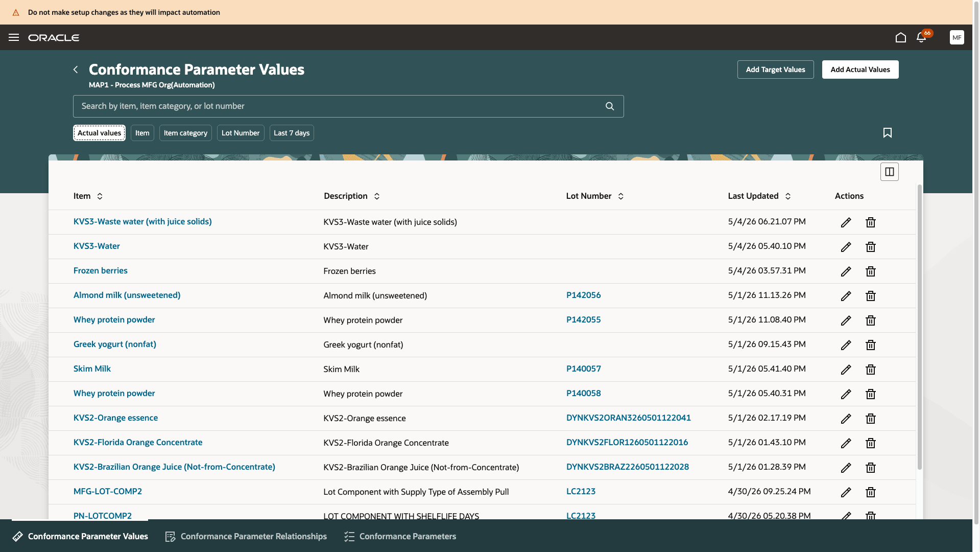Click the table vertical scrollbar

[x=919, y=327]
